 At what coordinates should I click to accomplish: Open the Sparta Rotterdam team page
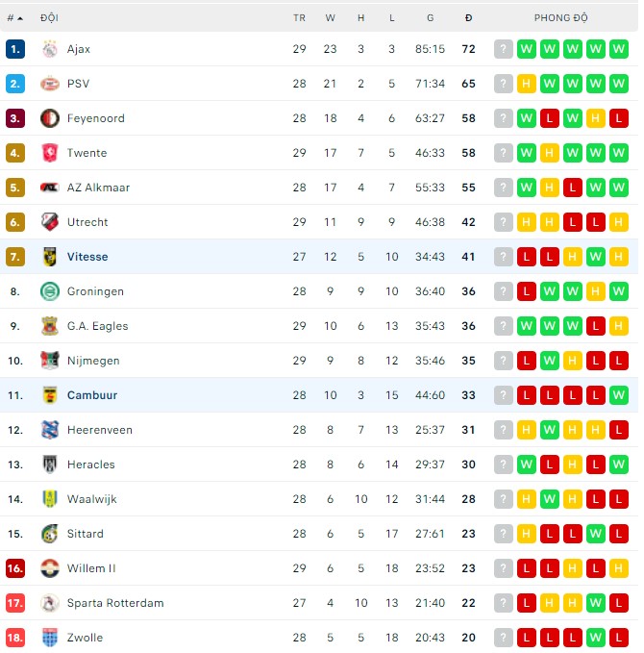pyautogui.click(x=115, y=603)
